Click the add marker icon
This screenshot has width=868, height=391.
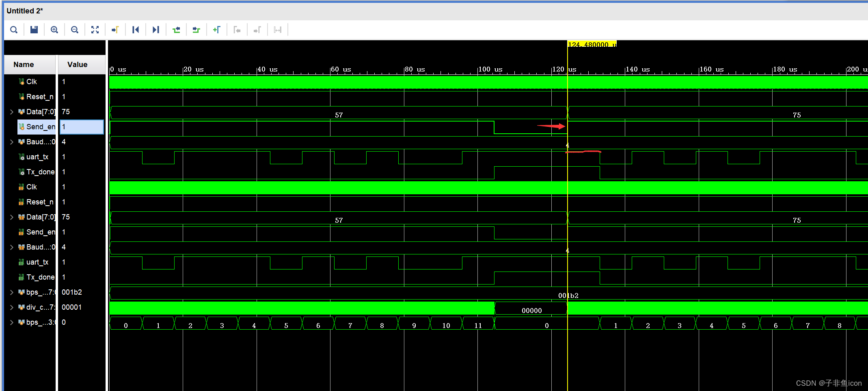point(217,30)
